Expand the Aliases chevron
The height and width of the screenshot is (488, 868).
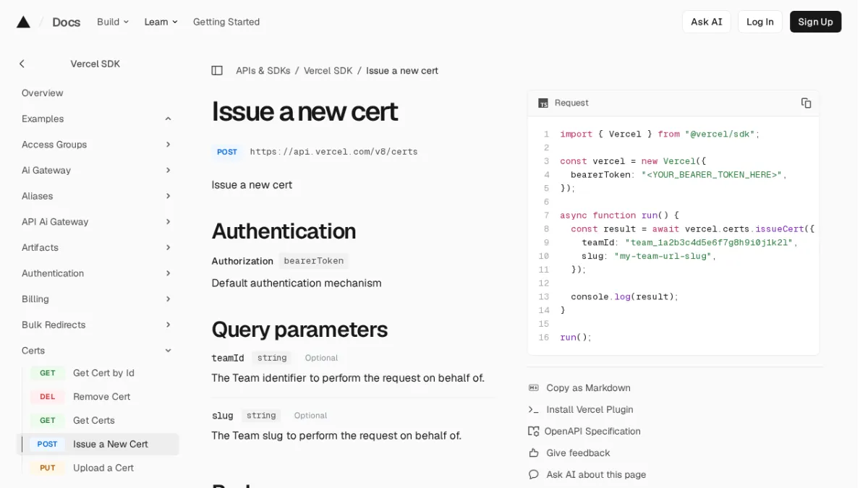coord(168,196)
